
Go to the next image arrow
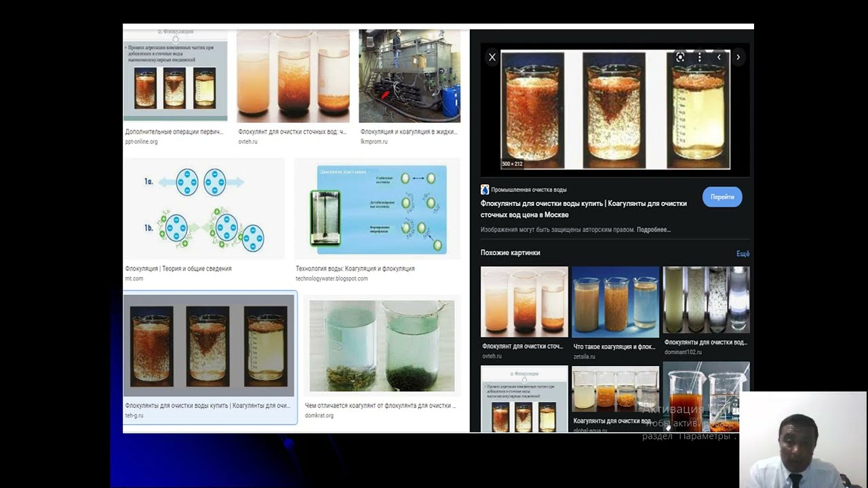[x=738, y=58]
